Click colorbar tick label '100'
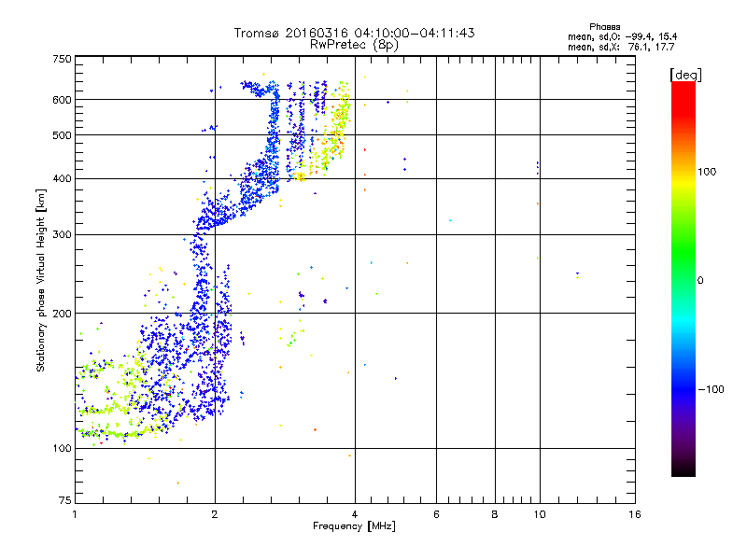This screenshot has width=747, height=560. [x=707, y=172]
